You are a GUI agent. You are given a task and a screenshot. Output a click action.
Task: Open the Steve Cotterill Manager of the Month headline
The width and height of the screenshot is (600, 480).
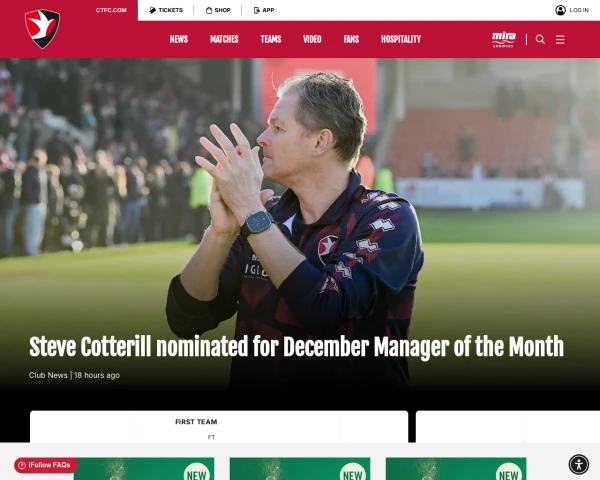pyautogui.click(x=296, y=347)
